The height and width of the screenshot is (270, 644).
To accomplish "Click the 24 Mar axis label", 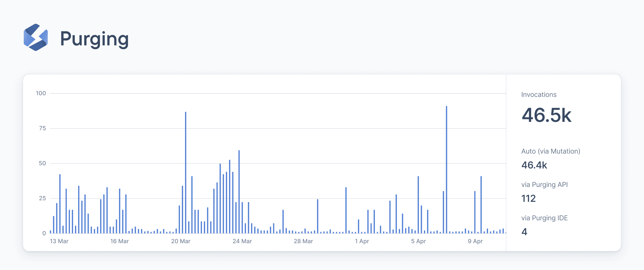I will pos(242,241).
